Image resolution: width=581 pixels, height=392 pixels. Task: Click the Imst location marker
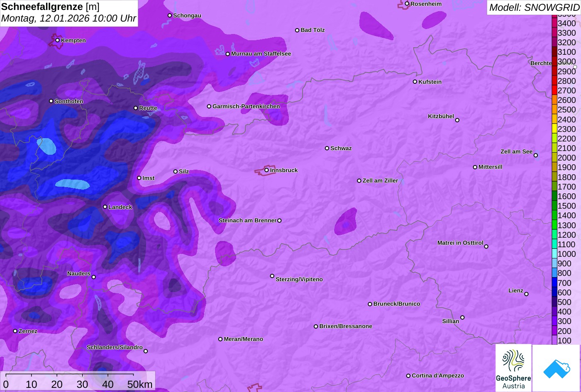click(x=139, y=178)
